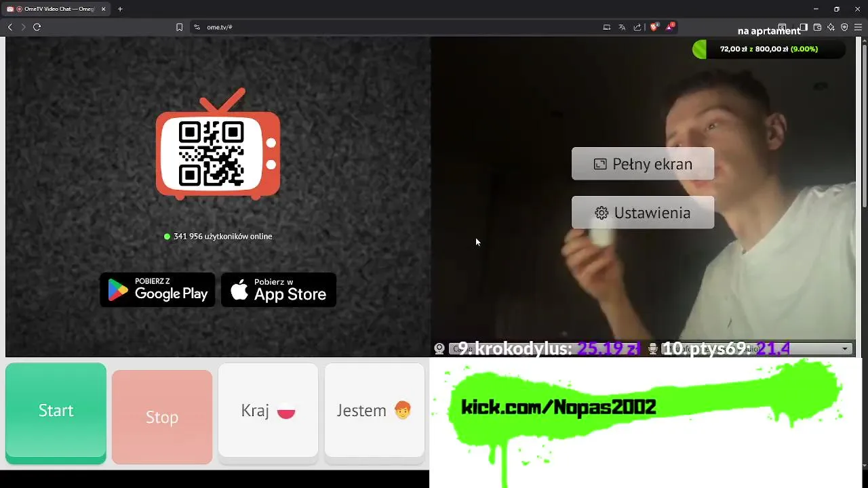The height and width of the screenshot is (488, 868).
Task: Click the screen cast icon in address bar
Action: [607, 27]
